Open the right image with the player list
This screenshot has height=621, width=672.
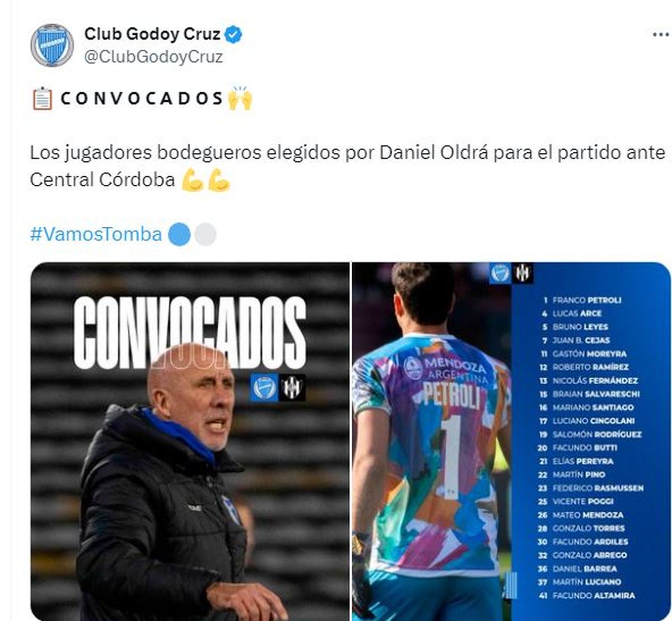point(511,441)
